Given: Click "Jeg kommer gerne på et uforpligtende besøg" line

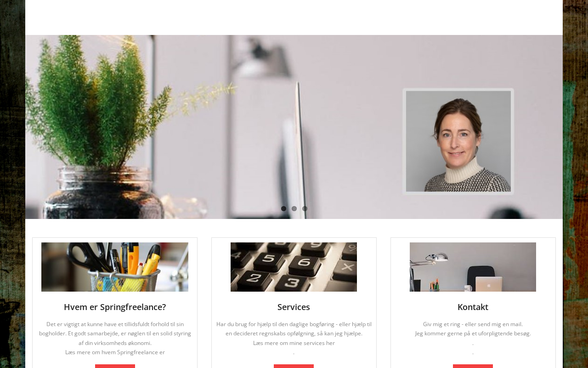Looking at the screenshot, I should point(473,333).
